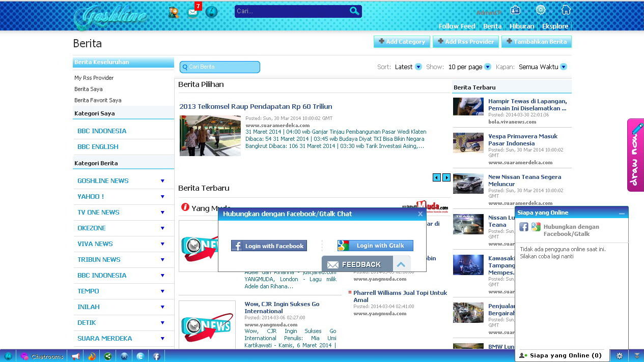
Task: Focus the Cari Berita search field
Action: [220, 67]
